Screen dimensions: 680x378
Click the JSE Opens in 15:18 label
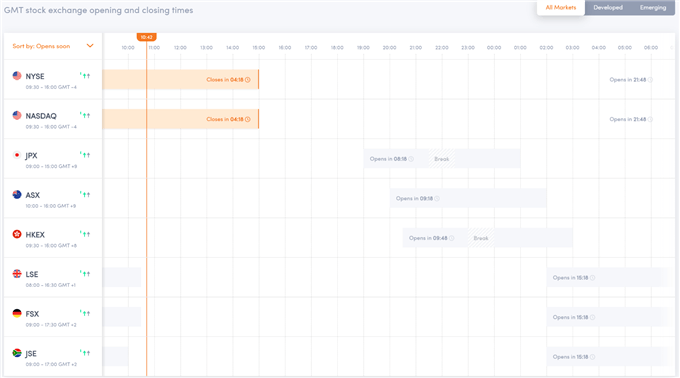[570, 357]
